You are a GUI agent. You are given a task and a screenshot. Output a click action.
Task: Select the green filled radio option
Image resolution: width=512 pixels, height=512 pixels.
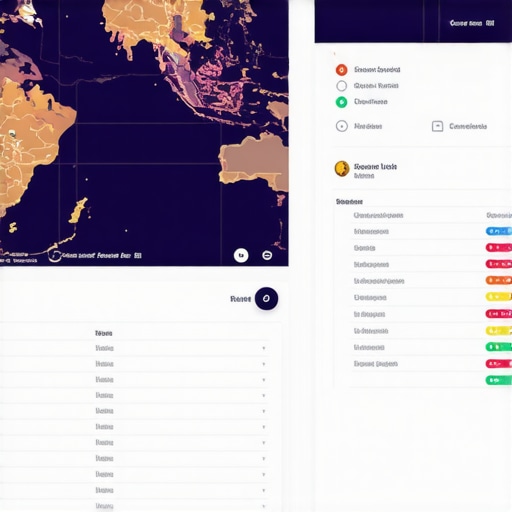coord(341,102)
